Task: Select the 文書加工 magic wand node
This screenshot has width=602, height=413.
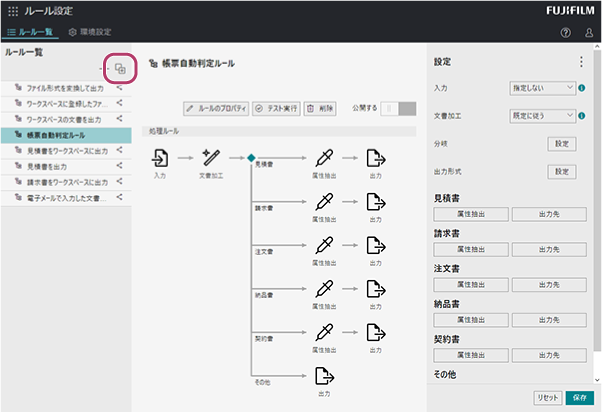Action: (211, 158)
